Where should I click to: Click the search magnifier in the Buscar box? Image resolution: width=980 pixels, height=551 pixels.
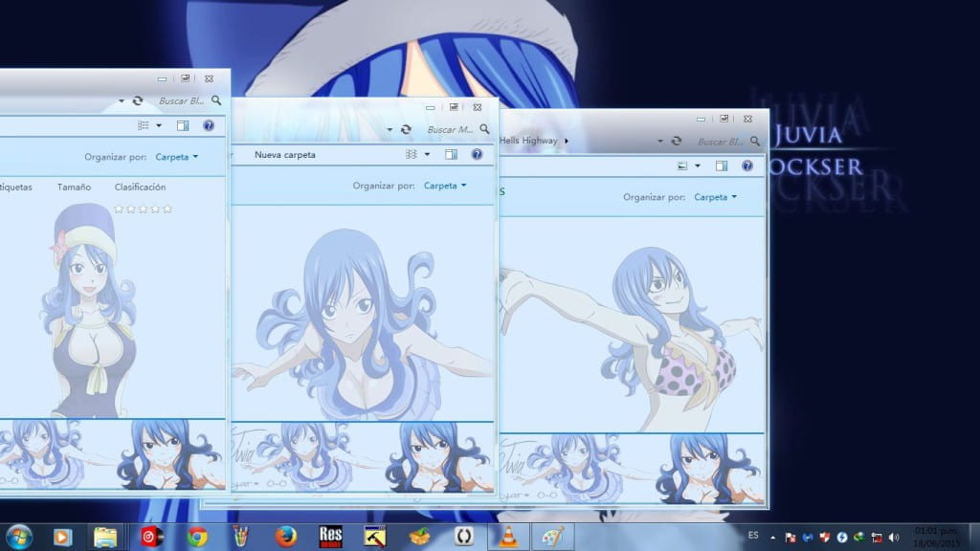[x=484, y=129]
